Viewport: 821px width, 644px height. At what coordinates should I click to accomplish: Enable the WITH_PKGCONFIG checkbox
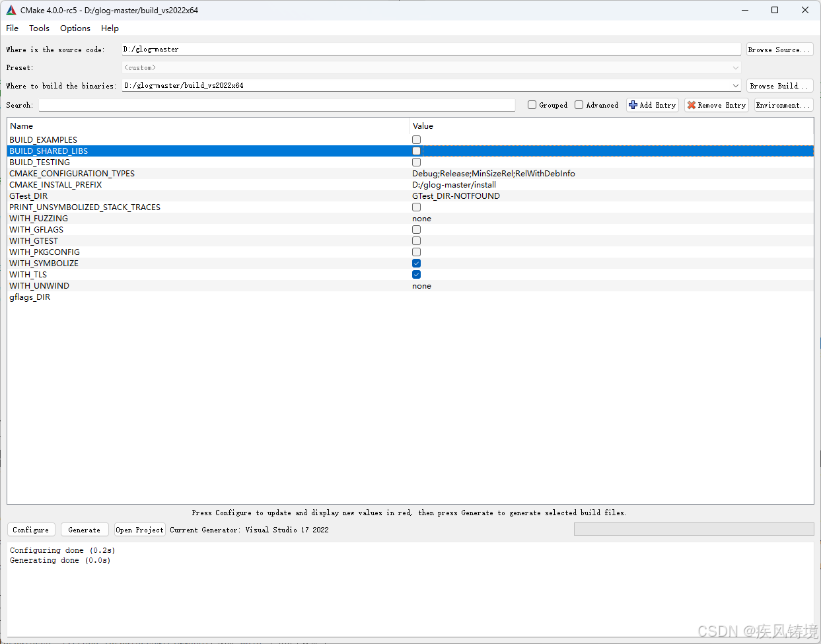416,252
